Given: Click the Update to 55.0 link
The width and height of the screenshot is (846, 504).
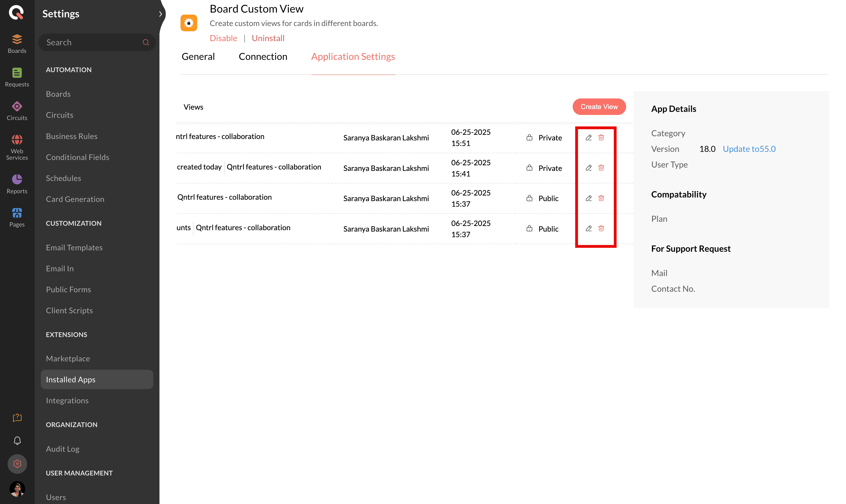Looking at the screenshot, I should (x=749, y=149).
